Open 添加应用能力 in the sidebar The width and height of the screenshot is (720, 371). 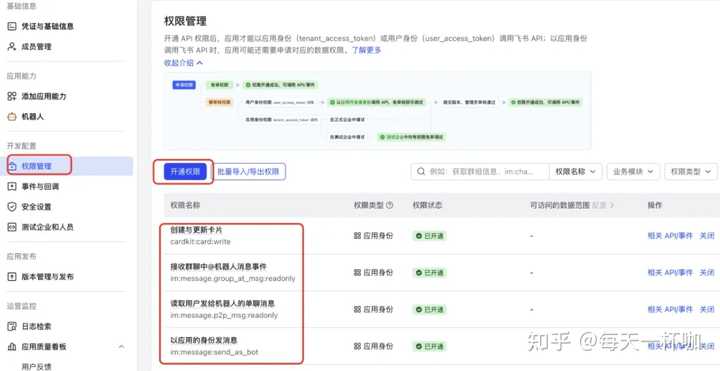coord(37,96)
